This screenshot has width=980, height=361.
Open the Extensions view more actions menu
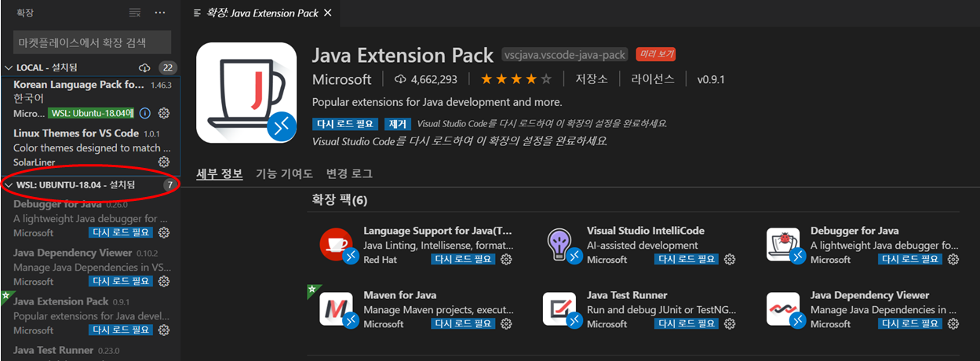tap(160, 13)
